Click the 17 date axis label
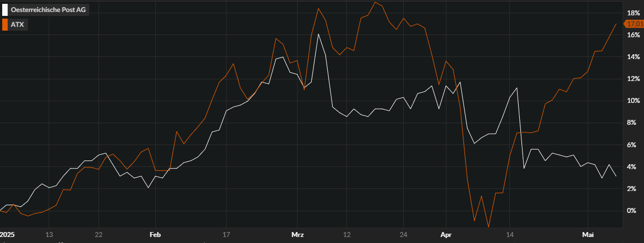This screenshot has width=644, height=243. 226,235
